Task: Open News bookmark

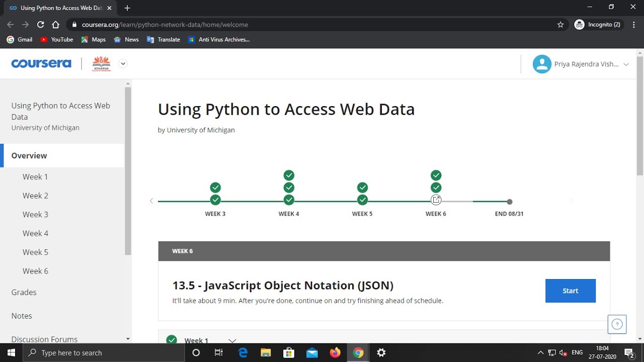Action: (126, 39)
